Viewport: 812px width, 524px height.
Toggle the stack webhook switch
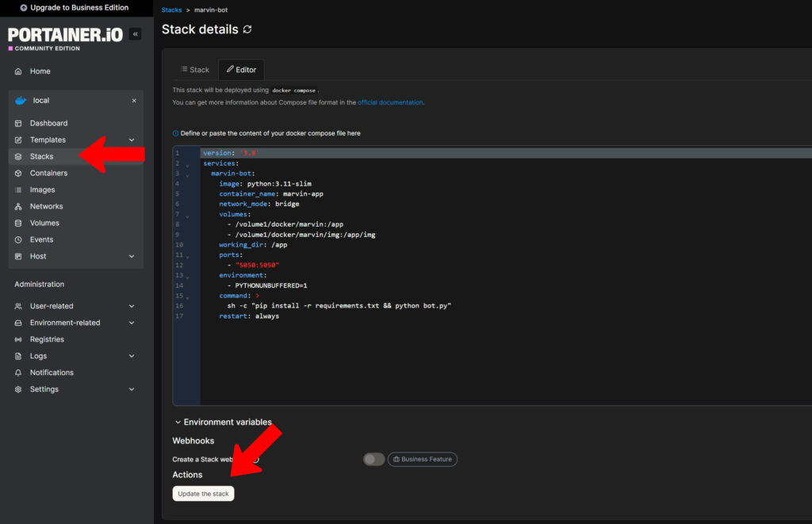(373, 460)
